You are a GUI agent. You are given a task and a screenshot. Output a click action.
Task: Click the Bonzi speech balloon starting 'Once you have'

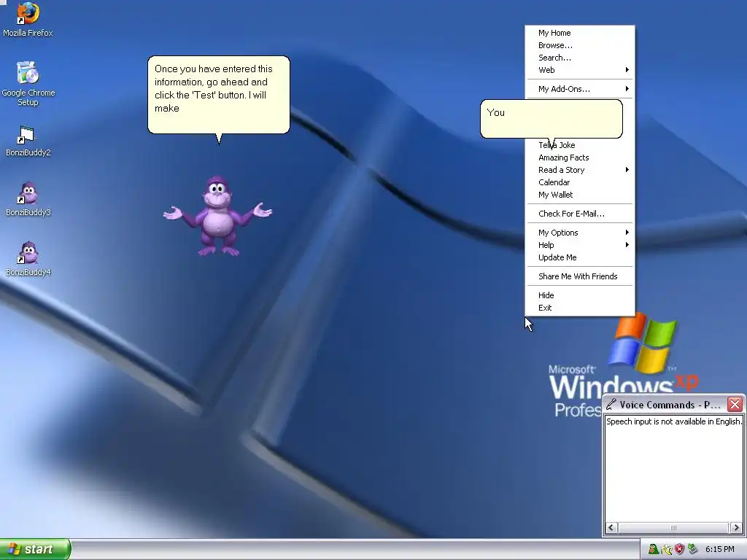pyautogui.click(x=219, y=95)
